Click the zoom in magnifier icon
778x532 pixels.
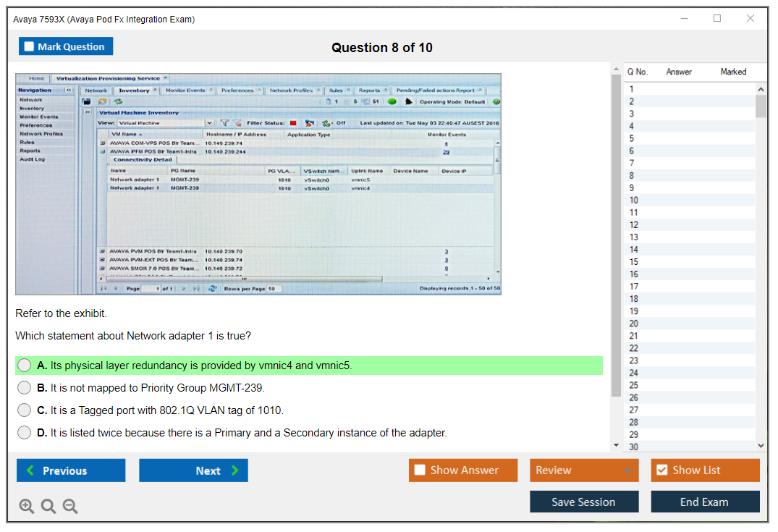pos(27,507)
